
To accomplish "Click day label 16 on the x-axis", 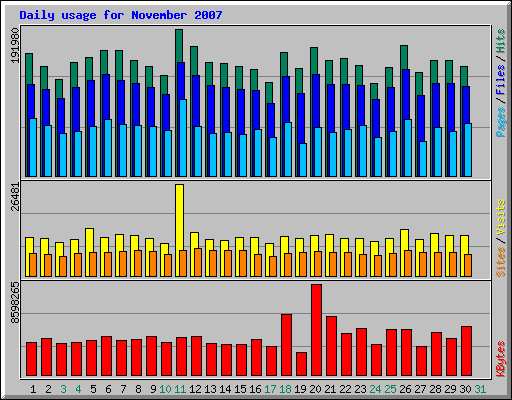I will [x=255, y=389].
